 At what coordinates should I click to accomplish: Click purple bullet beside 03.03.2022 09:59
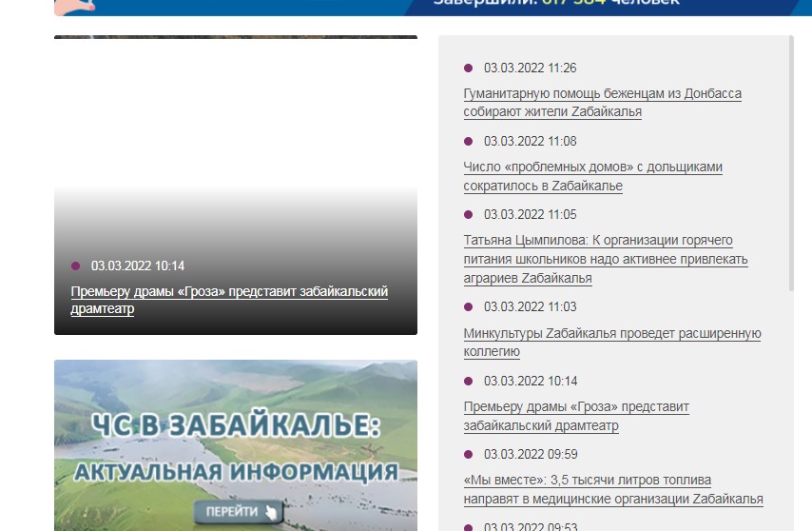(x=468, y=455)
